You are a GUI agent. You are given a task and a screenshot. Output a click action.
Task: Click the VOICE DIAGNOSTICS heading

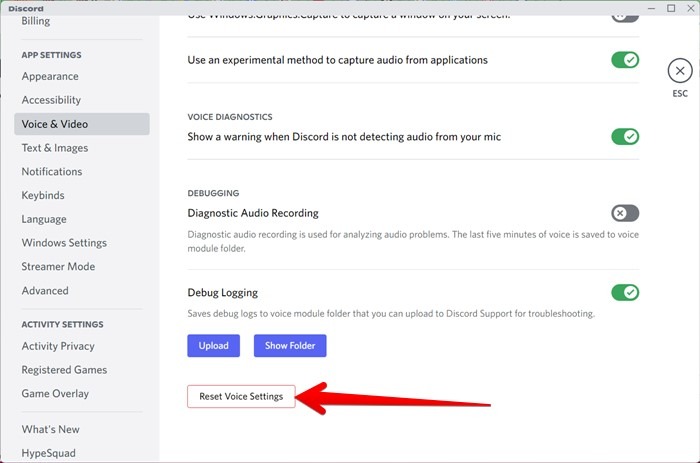[230, 117]
